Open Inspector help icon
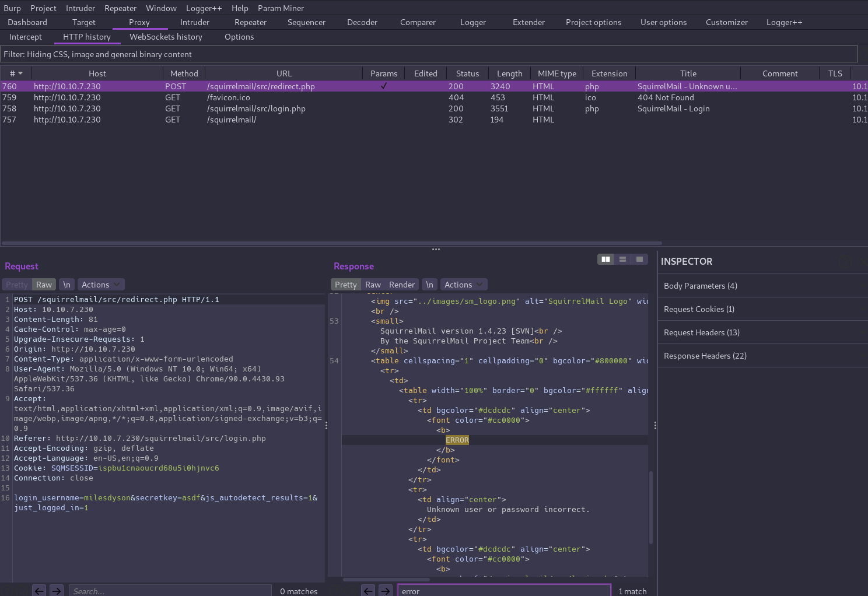 click(845, 261)
